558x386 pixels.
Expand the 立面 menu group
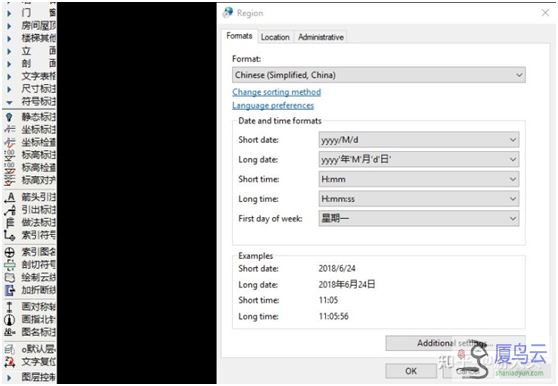pos(9,51)
